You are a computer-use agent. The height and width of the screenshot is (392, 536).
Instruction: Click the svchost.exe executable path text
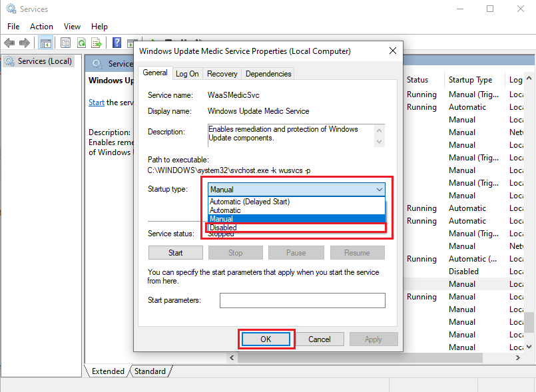click(229, 170)
